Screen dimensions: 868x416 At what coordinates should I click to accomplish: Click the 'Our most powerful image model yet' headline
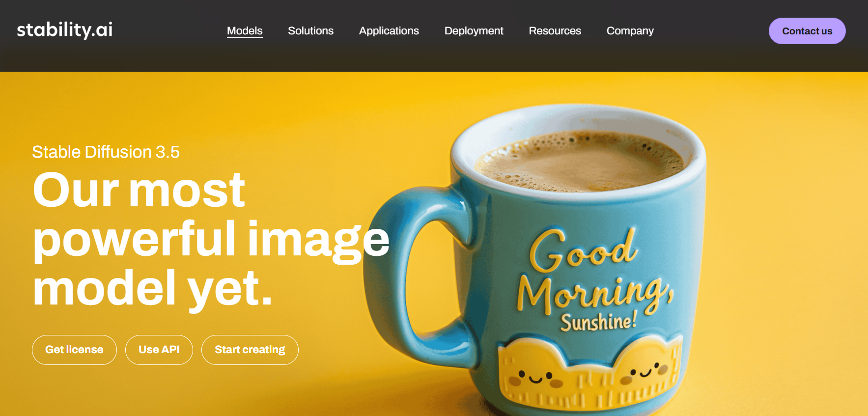coord(211,240)
